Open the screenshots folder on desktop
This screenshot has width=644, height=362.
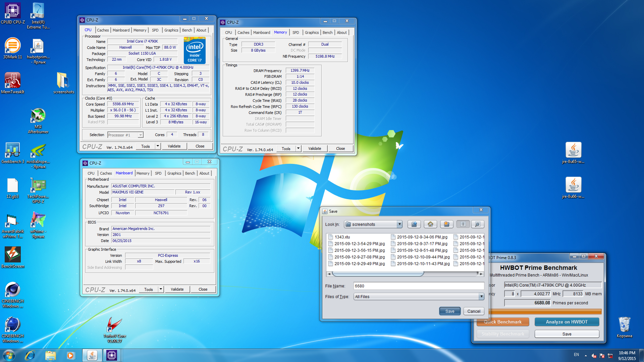coord(63,83)
